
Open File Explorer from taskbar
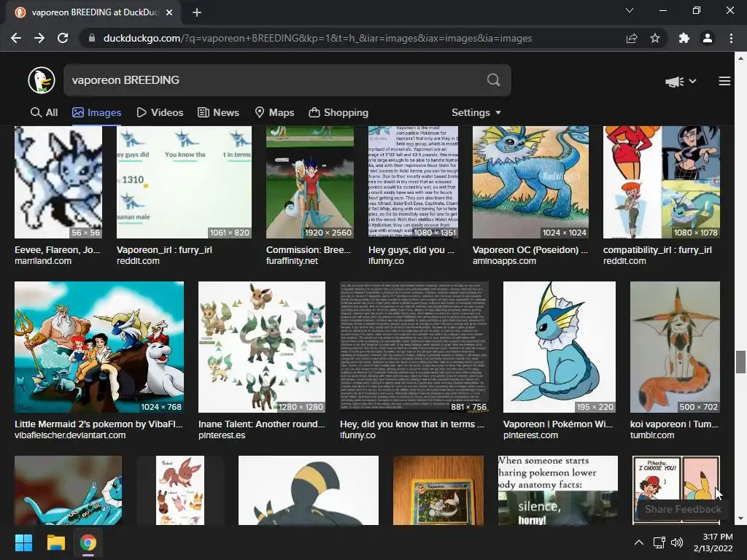(x=55, y=542)
